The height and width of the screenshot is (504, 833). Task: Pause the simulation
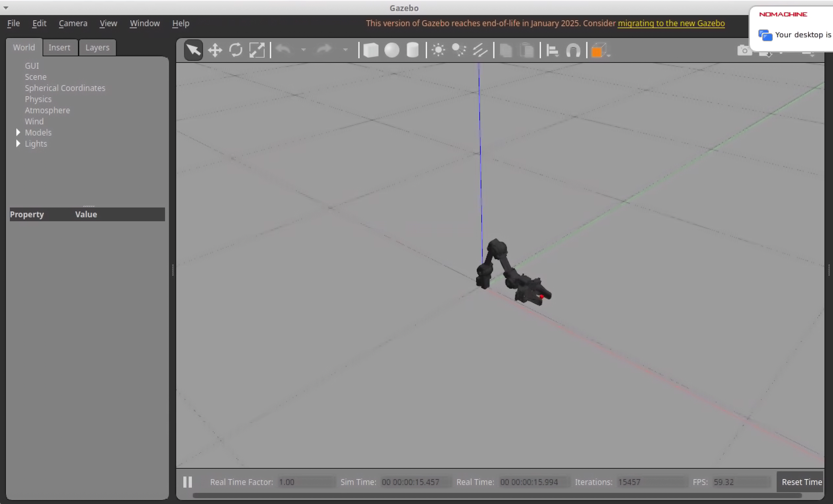pyautogui.click(x=188, y=482)
